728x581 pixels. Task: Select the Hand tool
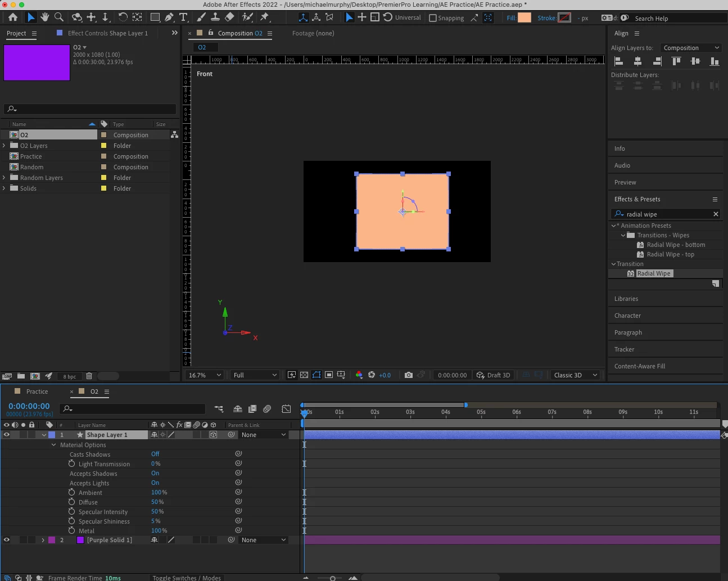coord(44,17)
